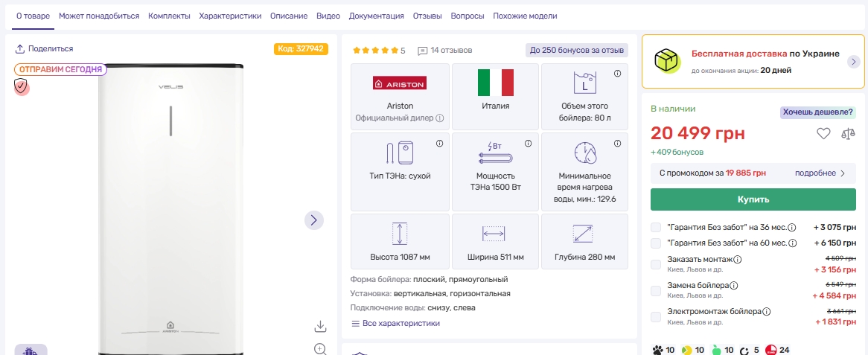Open the 'Характеристики' tab
868x355 pixels.
pyautogui.click(x=230, y=16)
